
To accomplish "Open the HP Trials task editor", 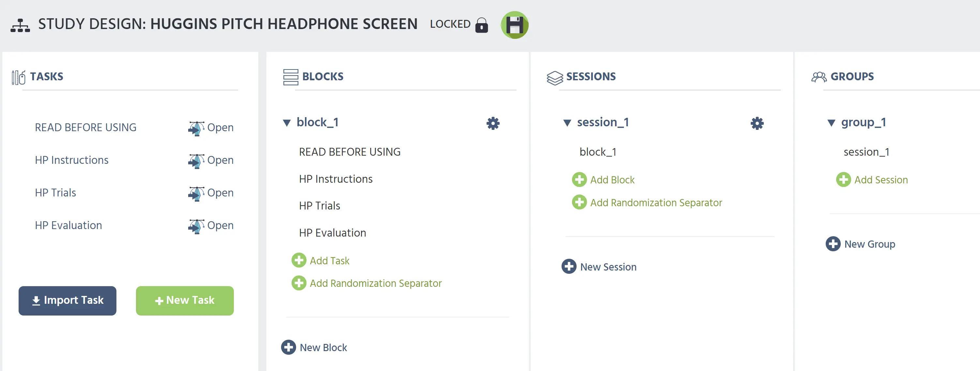I will click(x=211, y=193).
